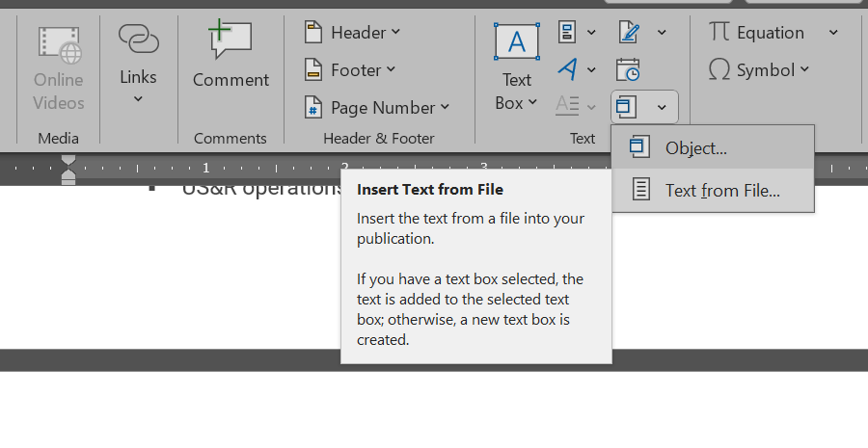Choose Text from File... menu entry

click(x=713, y=190)
